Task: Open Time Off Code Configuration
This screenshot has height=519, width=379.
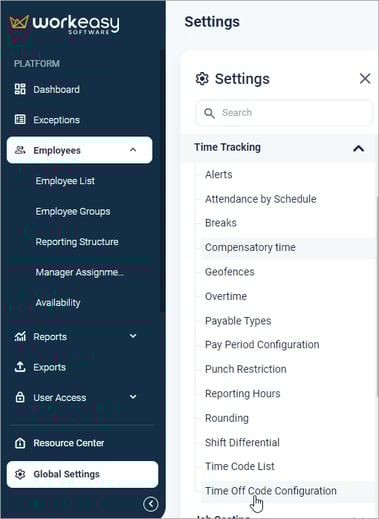Action: tap(271, 491)
